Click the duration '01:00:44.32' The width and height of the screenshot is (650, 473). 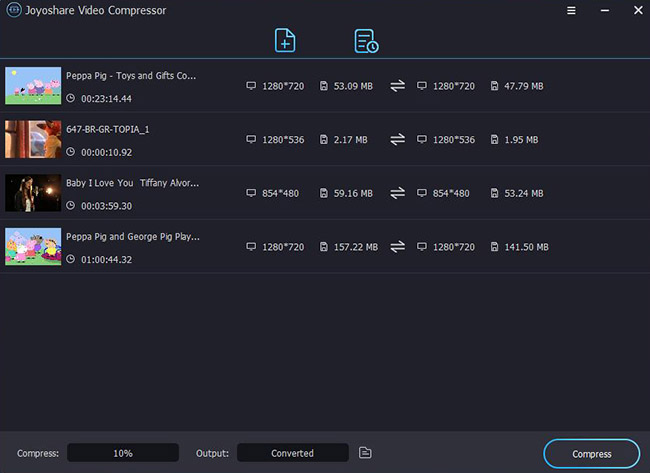click(x=107, y=260)
